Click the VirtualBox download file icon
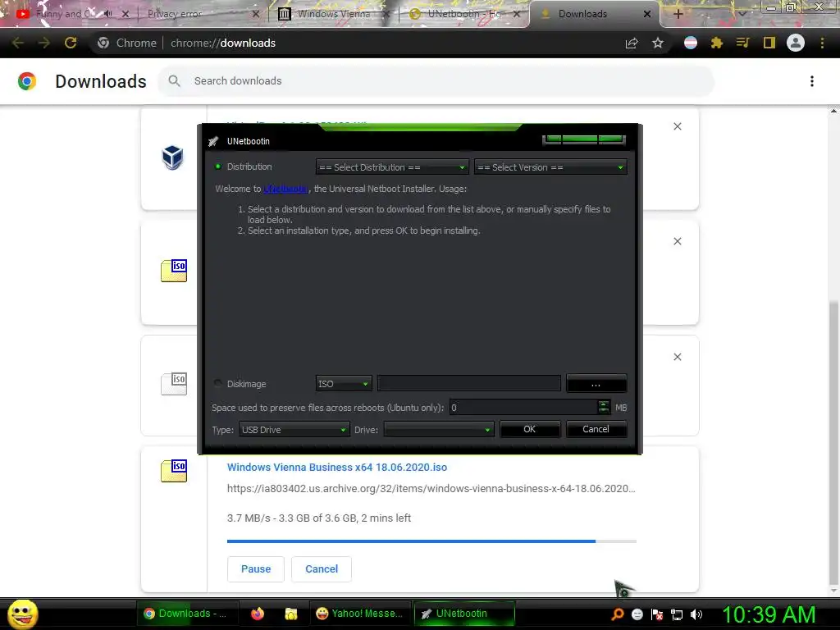840x630 pixels. (172, 158)
